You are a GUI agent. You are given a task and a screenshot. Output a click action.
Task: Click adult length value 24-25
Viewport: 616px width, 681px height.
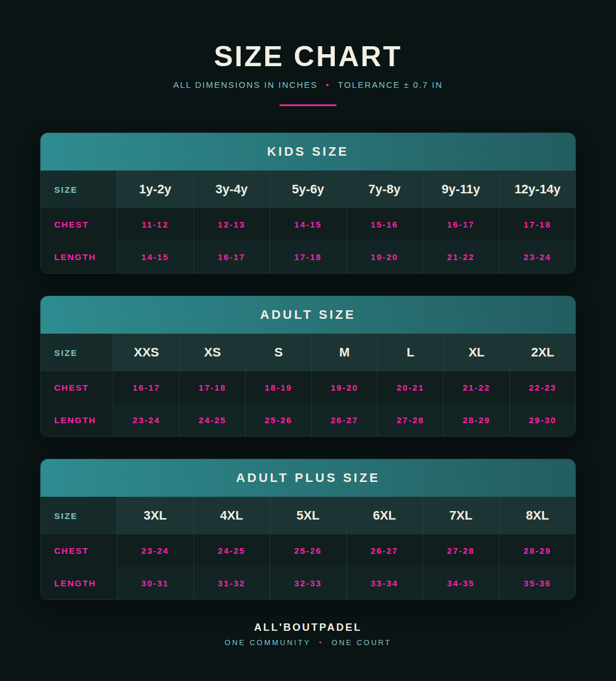click(212, 420)
